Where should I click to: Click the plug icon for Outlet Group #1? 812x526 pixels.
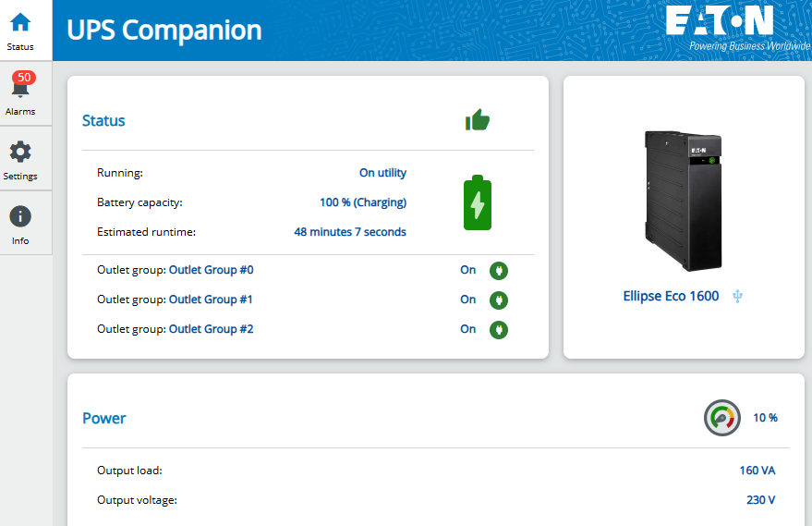(499, 300)
